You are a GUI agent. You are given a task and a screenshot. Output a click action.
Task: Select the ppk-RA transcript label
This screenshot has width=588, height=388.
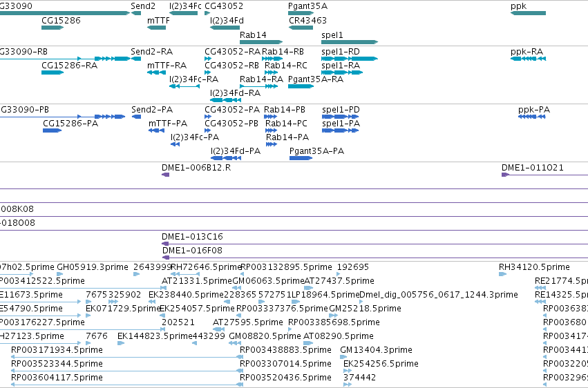tap(527, 51)
